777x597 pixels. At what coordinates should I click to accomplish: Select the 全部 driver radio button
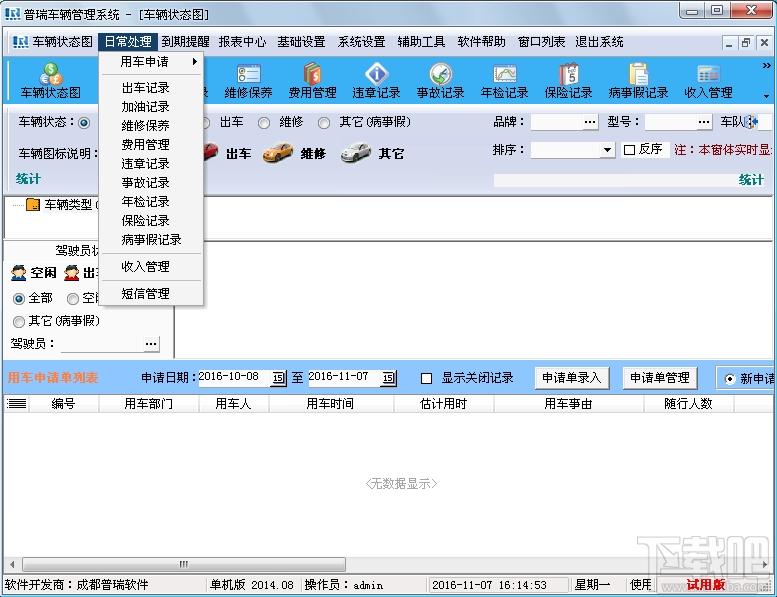click(19, 298)
